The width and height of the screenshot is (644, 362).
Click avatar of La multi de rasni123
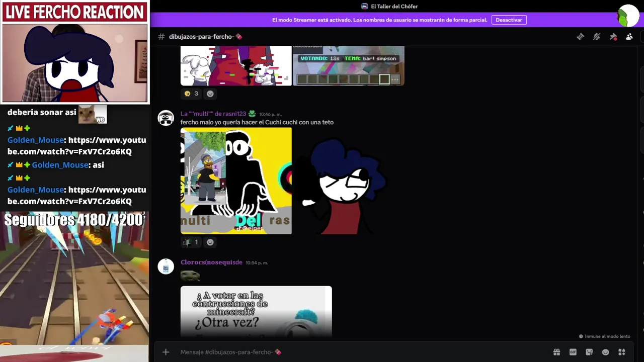pyautogui.click(x=166, y=118)
